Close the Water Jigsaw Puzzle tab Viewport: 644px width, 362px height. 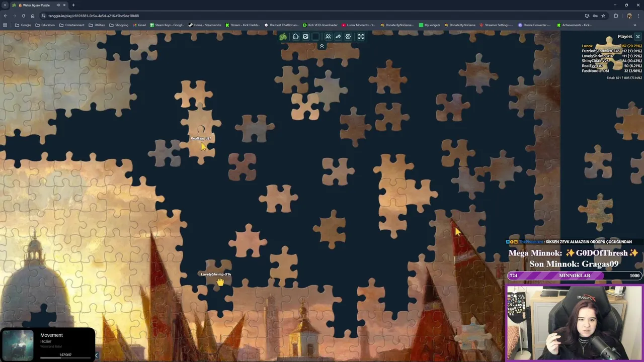[64, 5]
